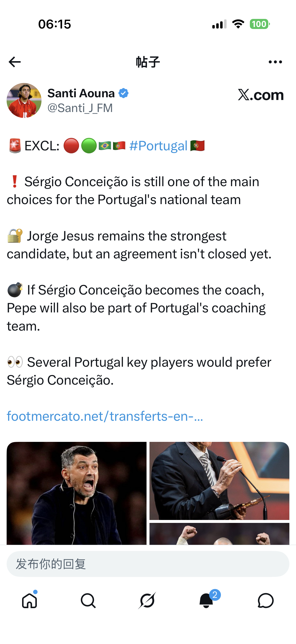Tap the back arrow icon

click(14, 62)
